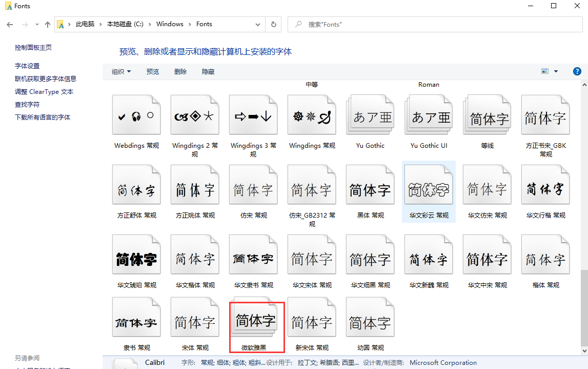Select the 华文行楷 常规 font icon

click(x=545, y=185)
